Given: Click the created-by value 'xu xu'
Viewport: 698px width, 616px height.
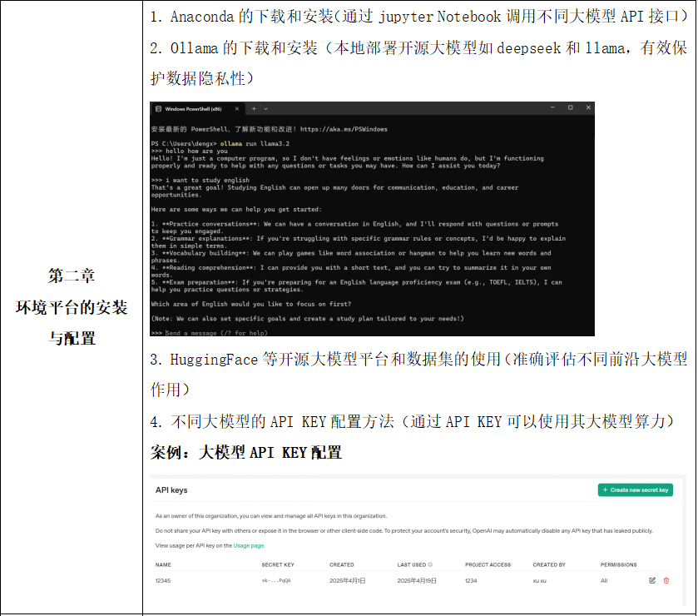Looking at the screenshot, I should [540, 581].
